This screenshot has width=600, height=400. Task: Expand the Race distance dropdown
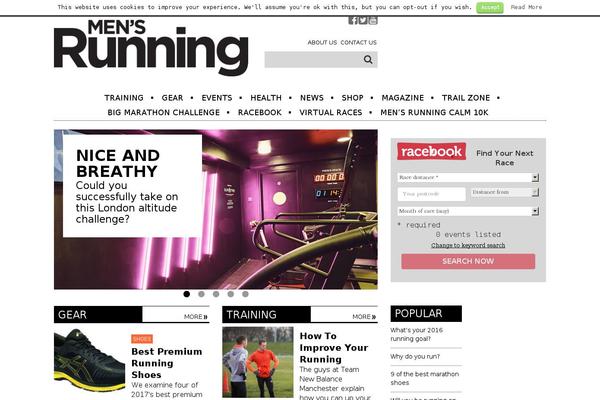click(535, 177)
